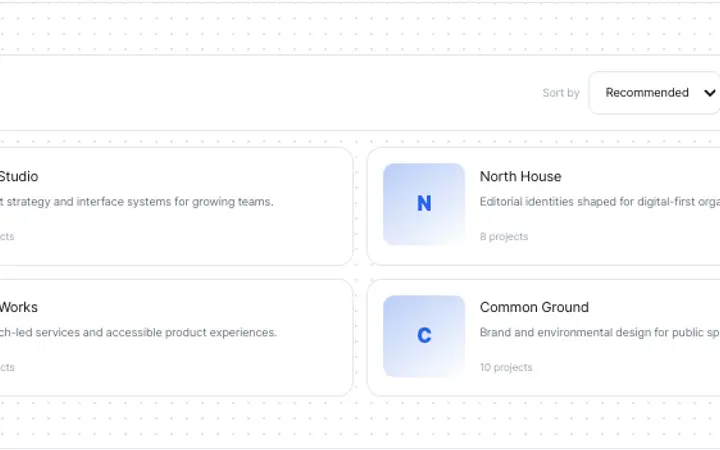
Task: Select the Studio card's empty space
Action: coord(184,236)
